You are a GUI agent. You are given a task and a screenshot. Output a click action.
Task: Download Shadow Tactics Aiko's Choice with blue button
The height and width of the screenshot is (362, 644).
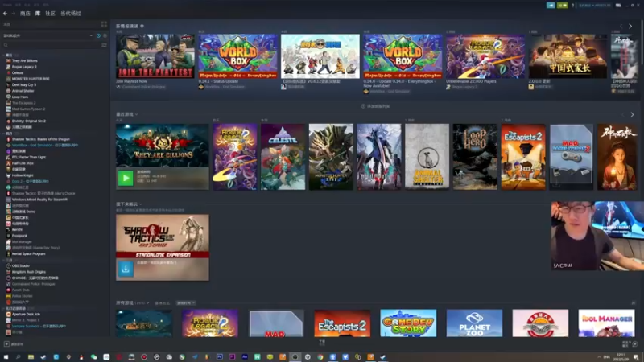pyautogui.click(x=126, y=269)
